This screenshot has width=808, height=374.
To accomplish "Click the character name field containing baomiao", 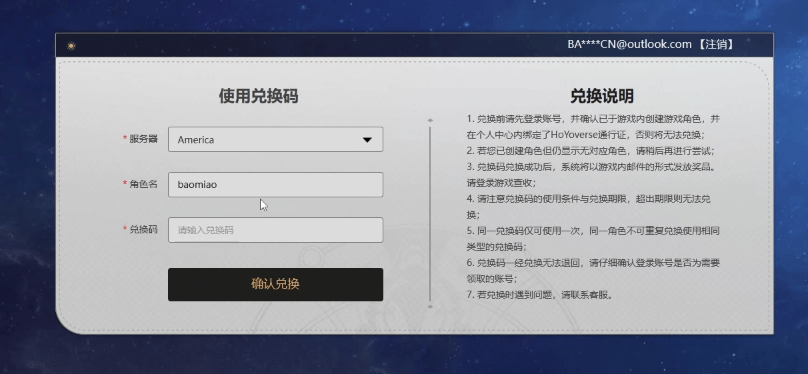I will (x=275, y=184).
